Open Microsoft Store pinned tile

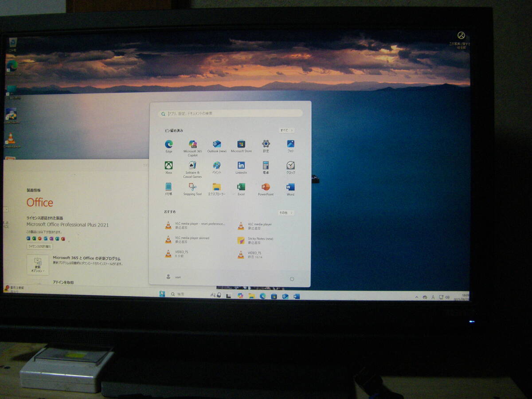point(241,146)
